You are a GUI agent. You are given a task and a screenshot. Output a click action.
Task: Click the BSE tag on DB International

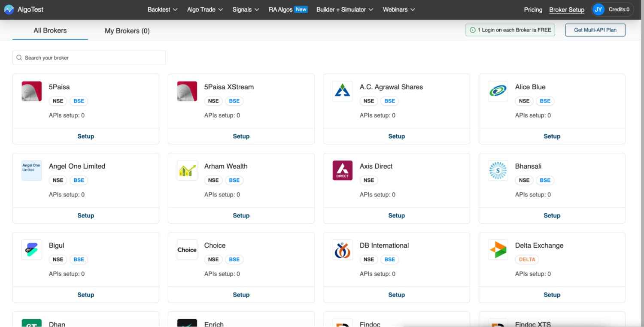click(x=390, y=260)
